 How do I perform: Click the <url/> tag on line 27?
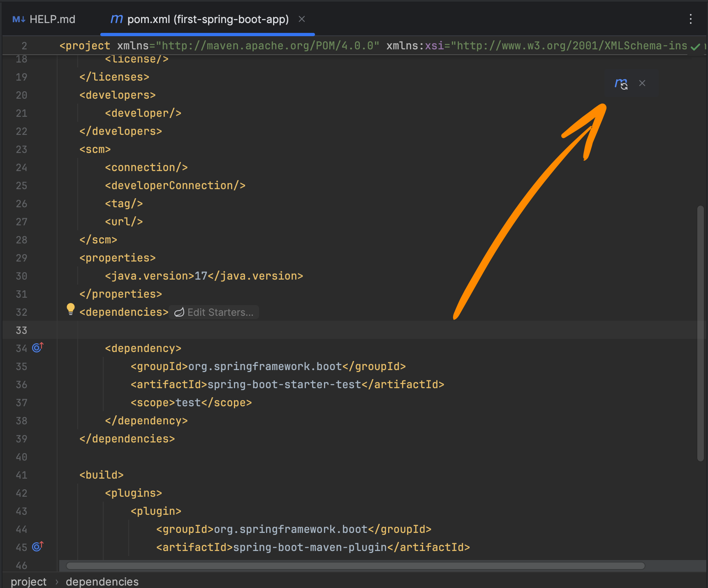[124, 222]
